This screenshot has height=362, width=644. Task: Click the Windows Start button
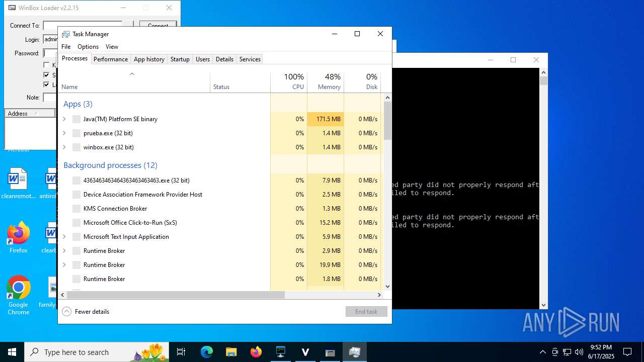click(x=12, y=352)
